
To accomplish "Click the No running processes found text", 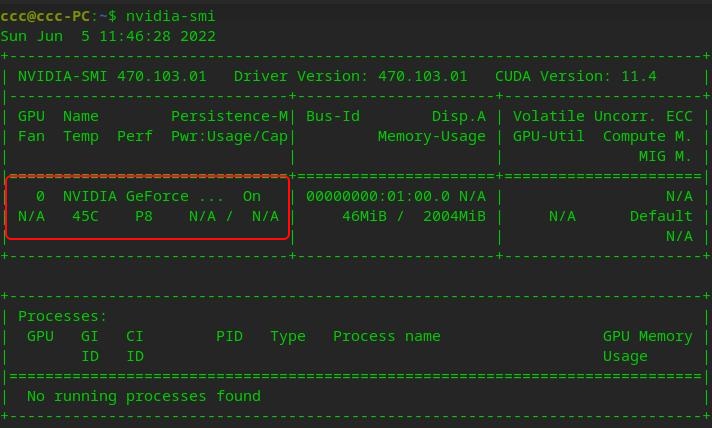I will tap(143, 396).
